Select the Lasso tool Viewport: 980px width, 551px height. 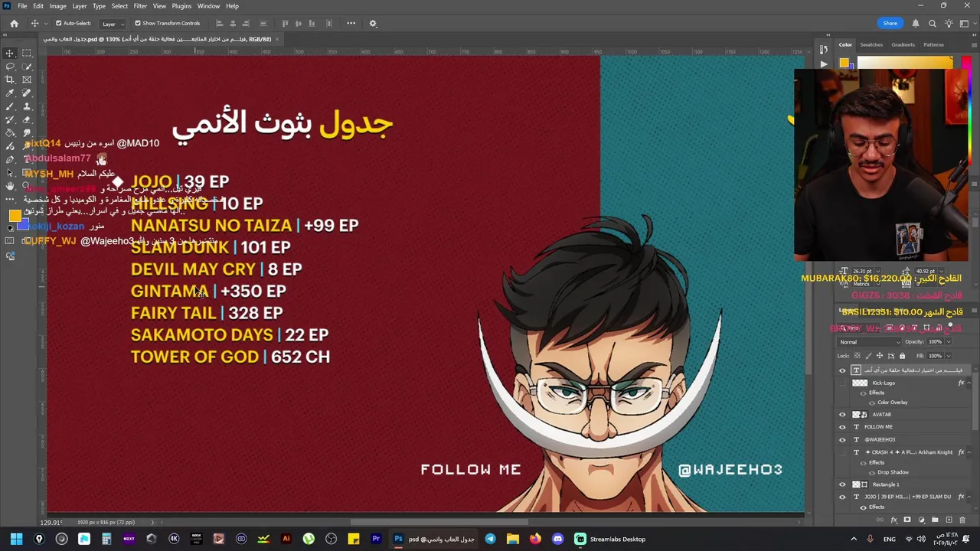tap(10, 67)
